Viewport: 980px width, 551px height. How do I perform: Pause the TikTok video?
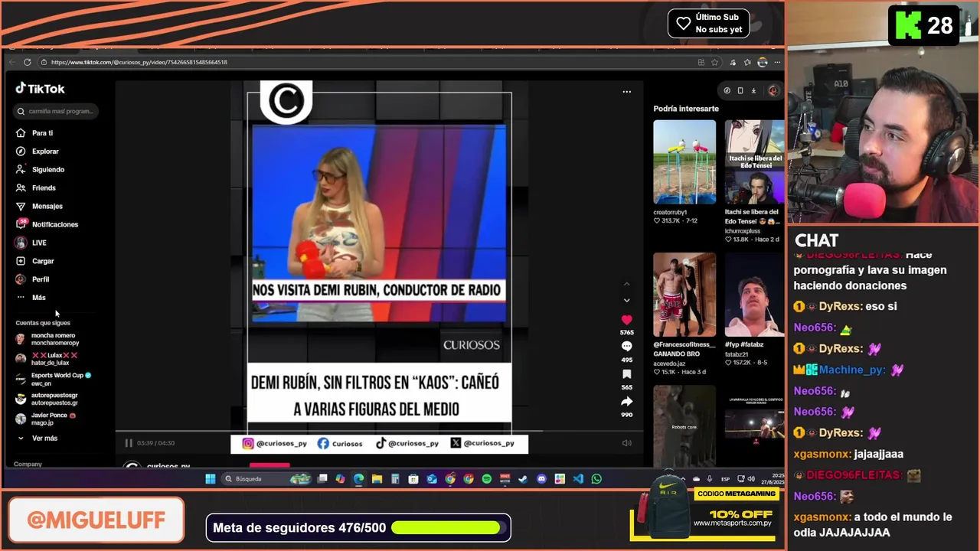pos(129,443)
